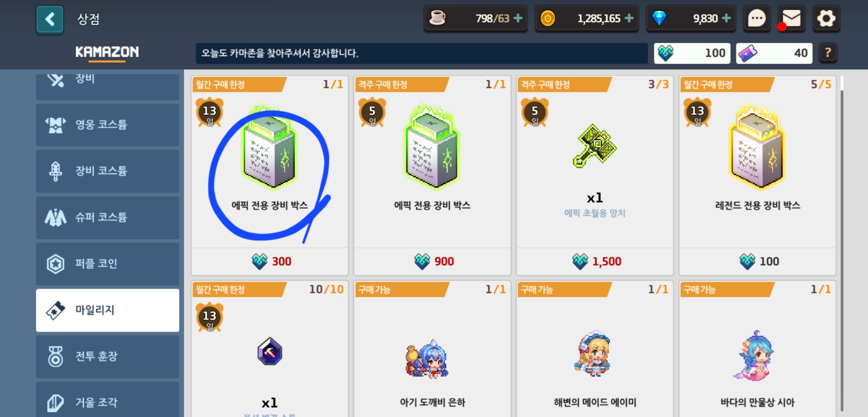This screenshot has width=868, height=417.
Task: Switch to the 퍼플 코인 category
Action: pyautogui.click(x=108, y=264)
